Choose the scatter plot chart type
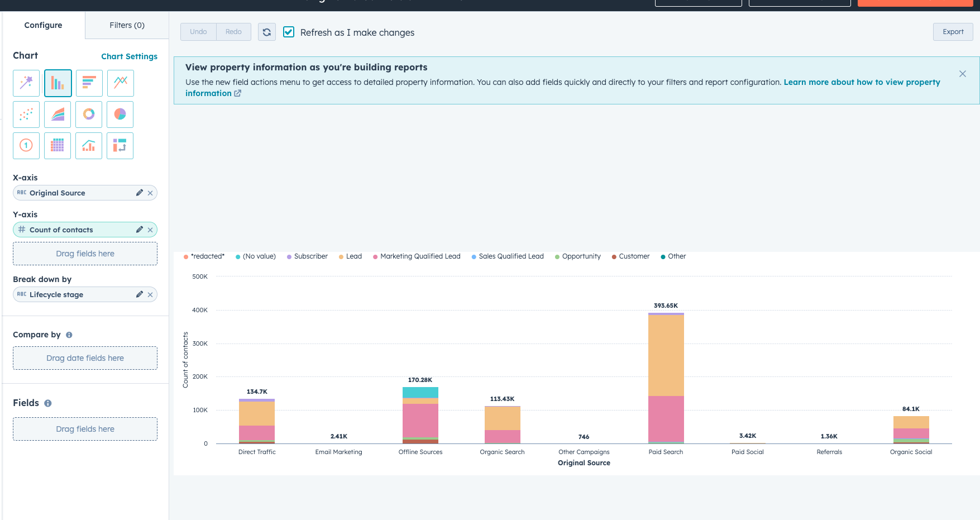 point(26,115)
